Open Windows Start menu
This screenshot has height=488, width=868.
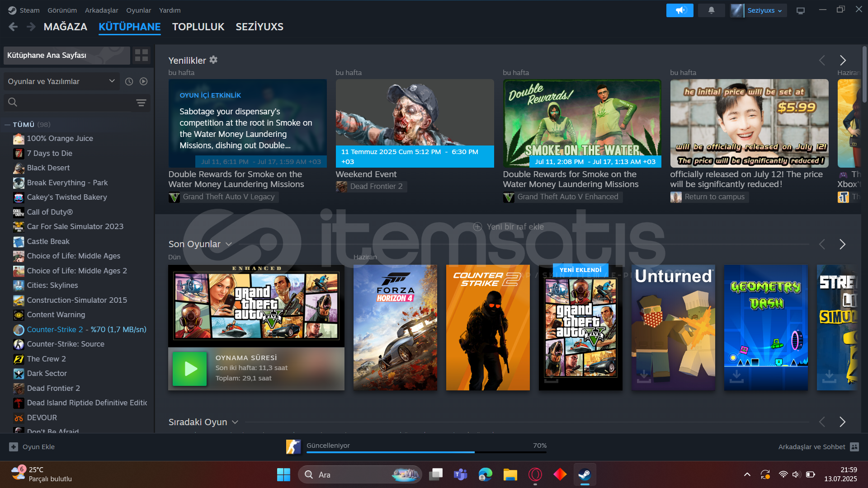283,475
